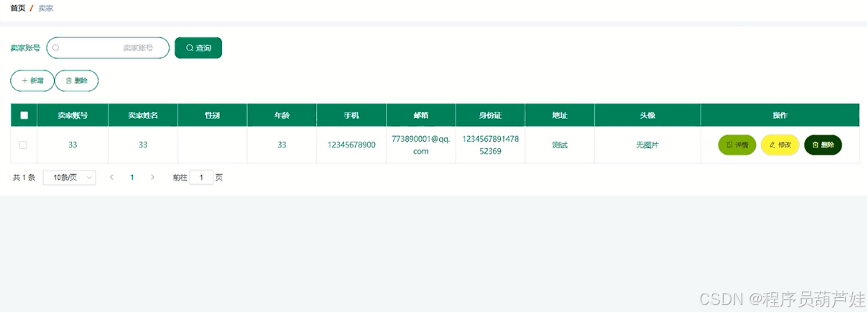Open the 10条/页 page size dropdown
Image resolution: width=868 pixels, height=313 pixels.
coord(69,177)
